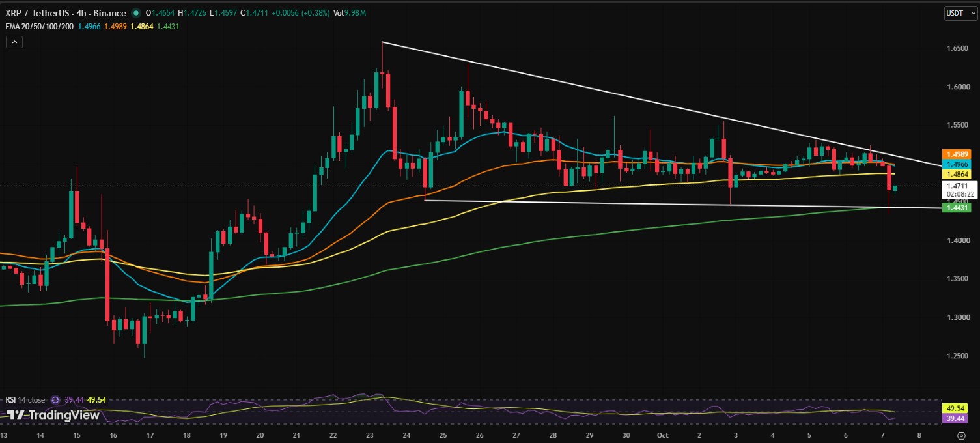Click the current price 1.4711 scale label

pos(956,186)
